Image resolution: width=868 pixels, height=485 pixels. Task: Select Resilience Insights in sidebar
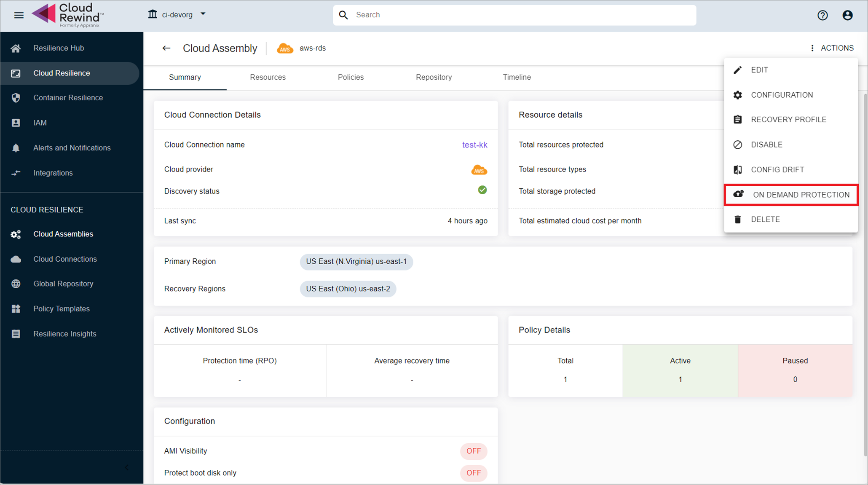click(64, 333)
